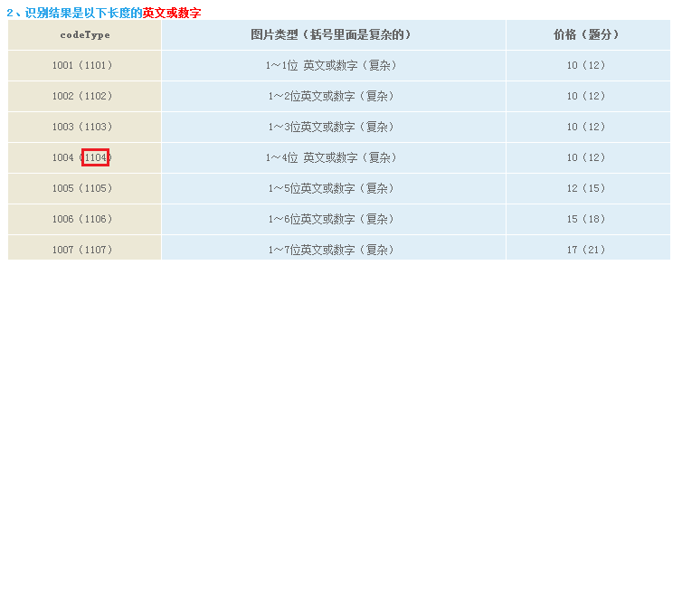This screenshot has width=682, height=616.
Task: Select the 1001（1101） code cell
Action: pos(83,66)
